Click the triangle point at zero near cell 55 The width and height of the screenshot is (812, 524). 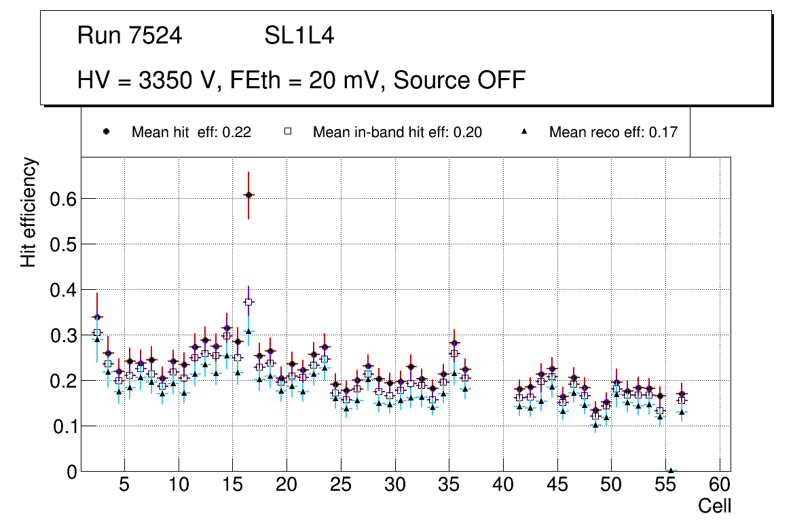coord(671,470)
